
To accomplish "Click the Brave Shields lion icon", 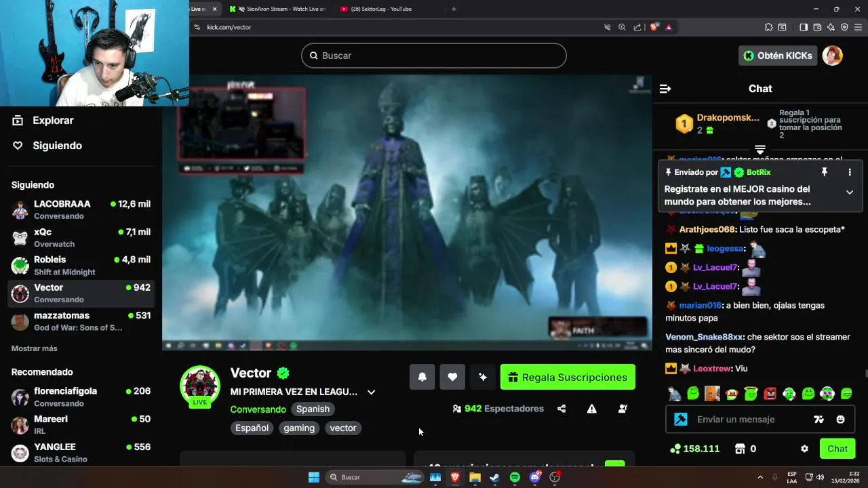I will 654,27.
